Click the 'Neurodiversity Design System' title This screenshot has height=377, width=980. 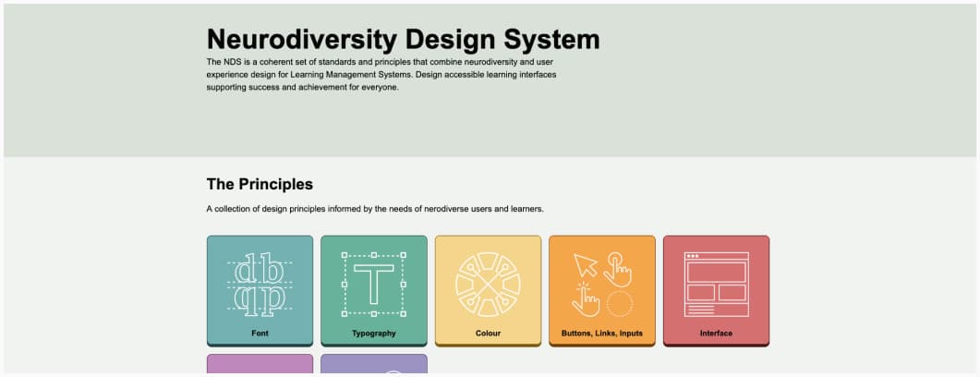tap(403, 39)
